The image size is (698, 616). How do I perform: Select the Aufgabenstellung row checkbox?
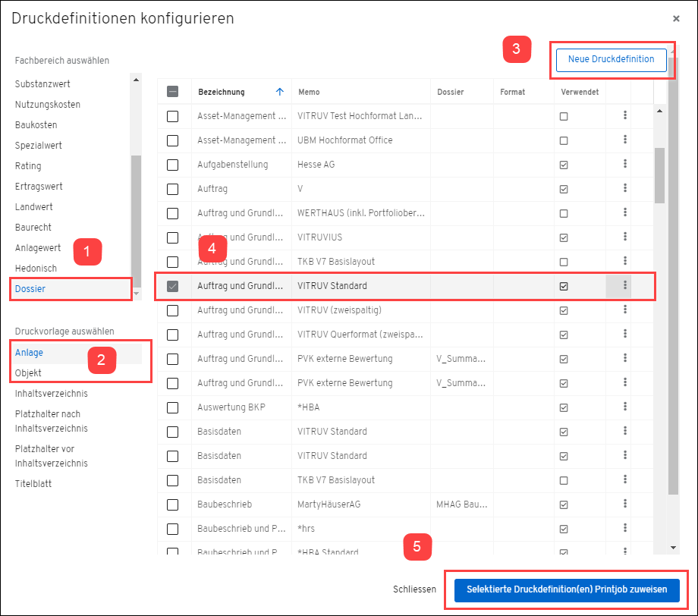coord(173,165)
